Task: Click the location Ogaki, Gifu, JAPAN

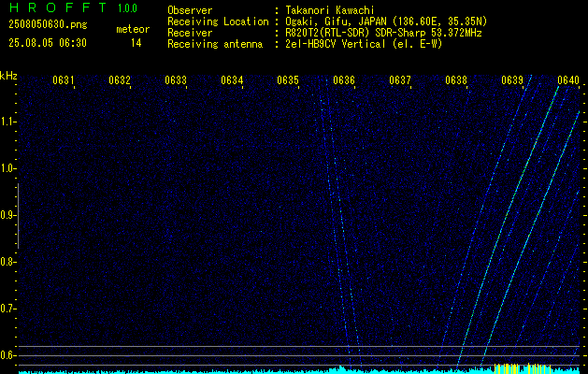Action: (336, 22)
